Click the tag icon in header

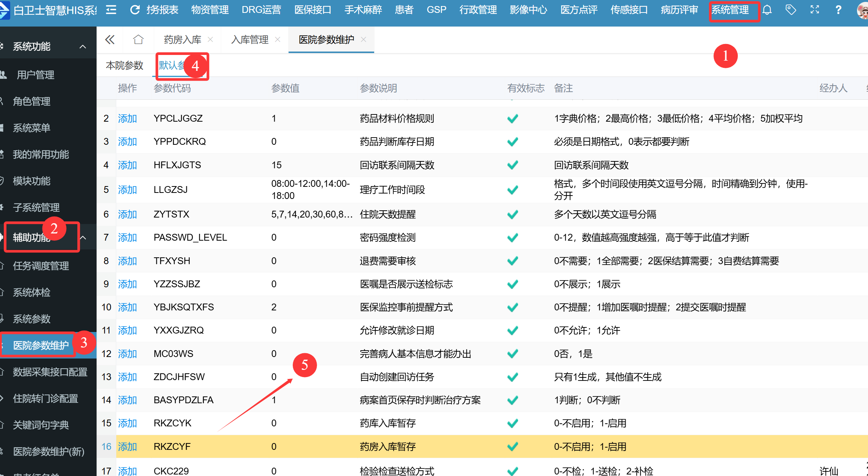[791, 10]
